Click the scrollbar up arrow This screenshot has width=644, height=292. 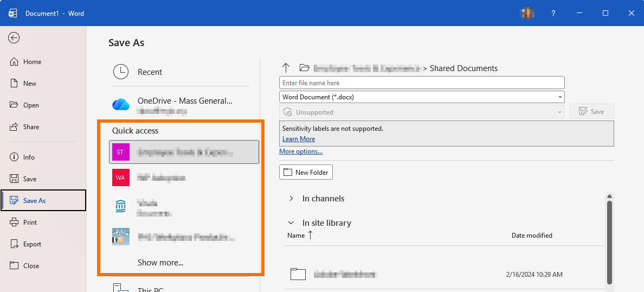[609, 196]
